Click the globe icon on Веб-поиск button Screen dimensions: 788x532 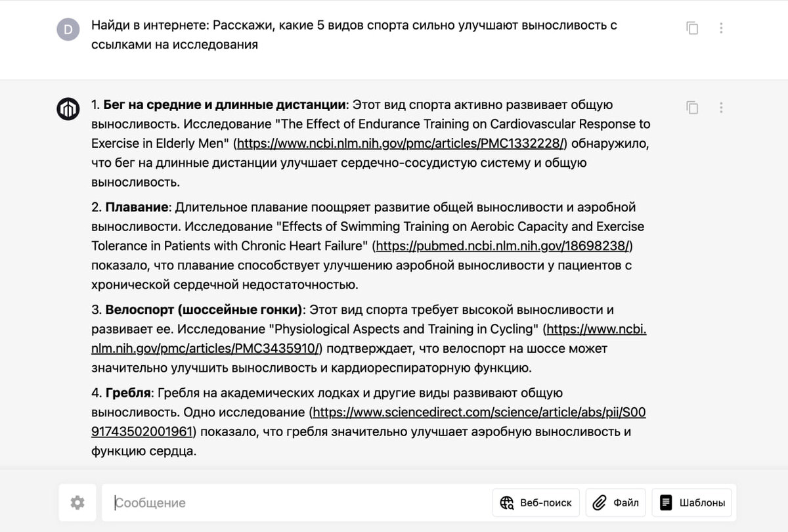(506, 502)
